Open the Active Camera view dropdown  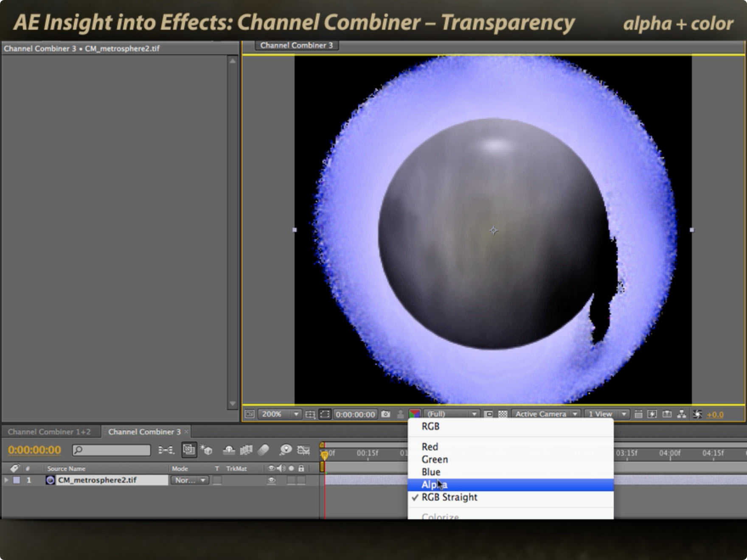(546, 414)
